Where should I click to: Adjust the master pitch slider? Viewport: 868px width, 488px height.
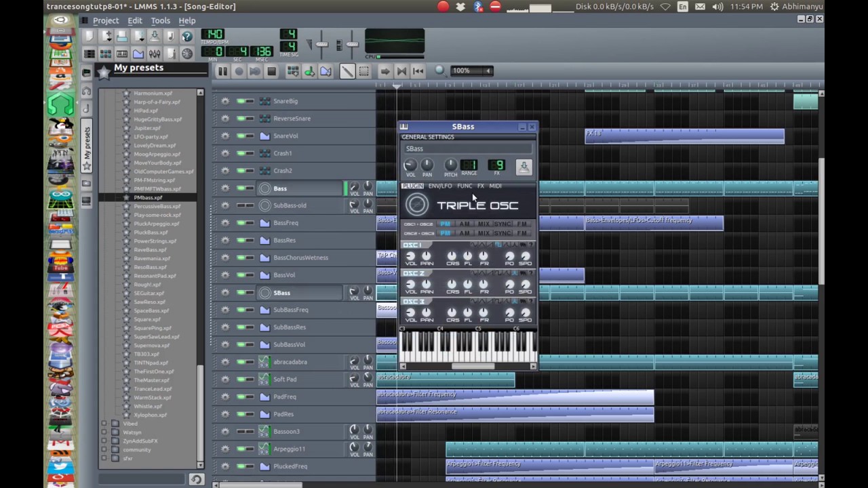coord(352,45)
